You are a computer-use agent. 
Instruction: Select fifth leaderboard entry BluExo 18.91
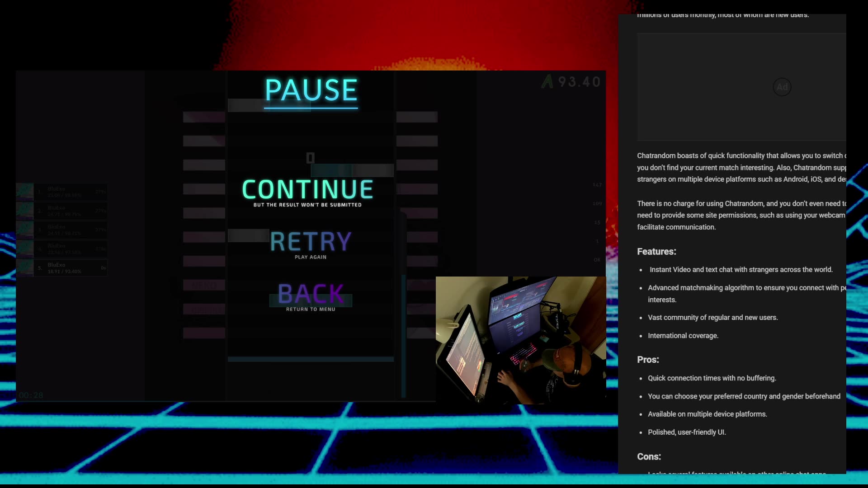[x=70, y=268]
